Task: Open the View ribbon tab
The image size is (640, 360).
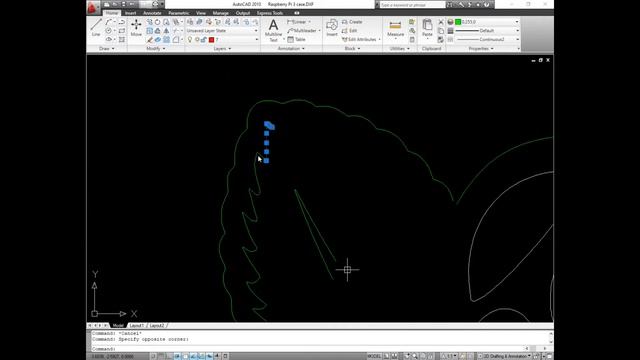Action: tap(201, 13)
